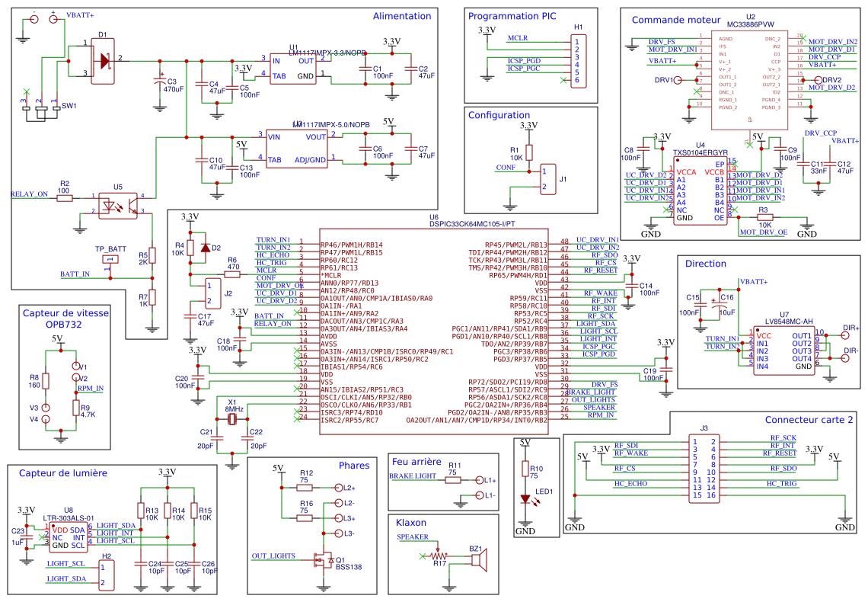Select pin 6 on header H1
The width and height of the screenshot is (868, 602).
(x=577, y=79)
